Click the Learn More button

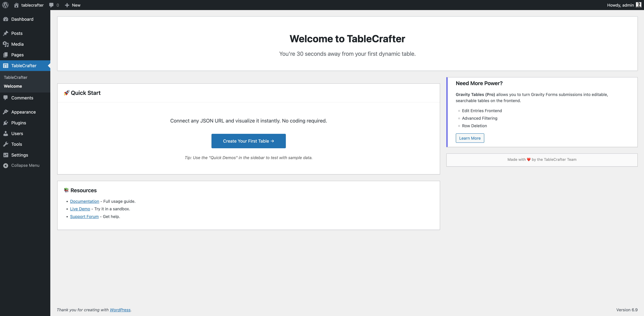click(469, 138)
